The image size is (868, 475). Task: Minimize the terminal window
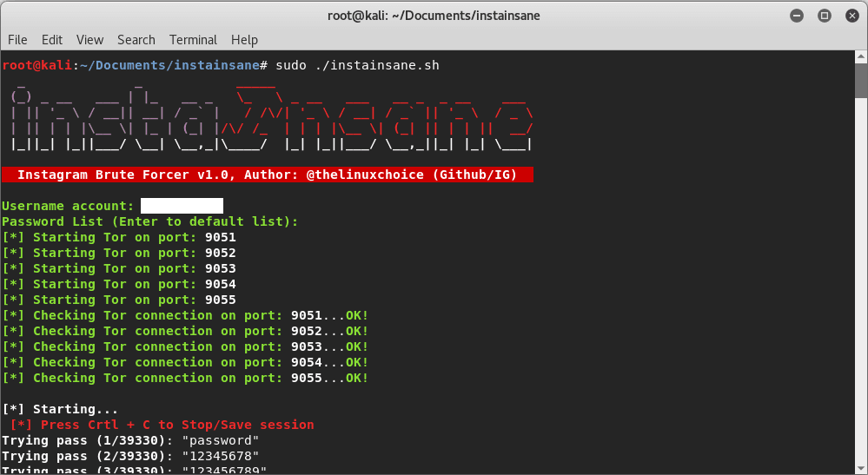coord(797,16)
